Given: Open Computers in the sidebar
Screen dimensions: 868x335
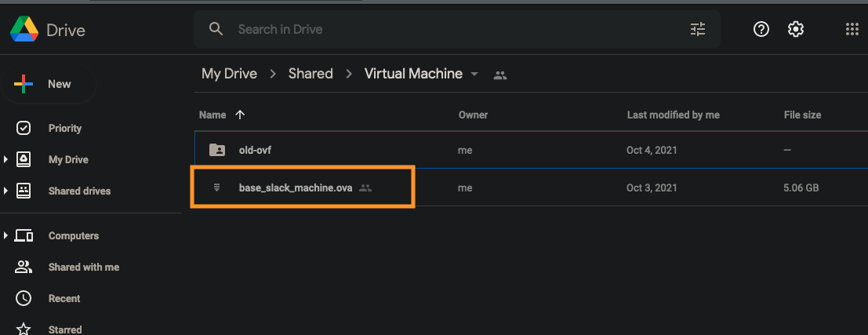Looking at the screenshot, I should (x=74, y=236).
